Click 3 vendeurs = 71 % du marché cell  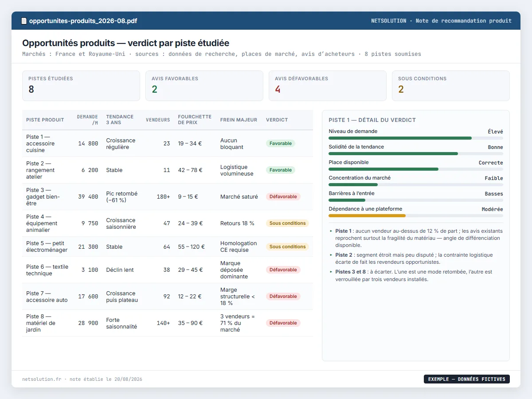pyautogui.click(x=238, y=323)
